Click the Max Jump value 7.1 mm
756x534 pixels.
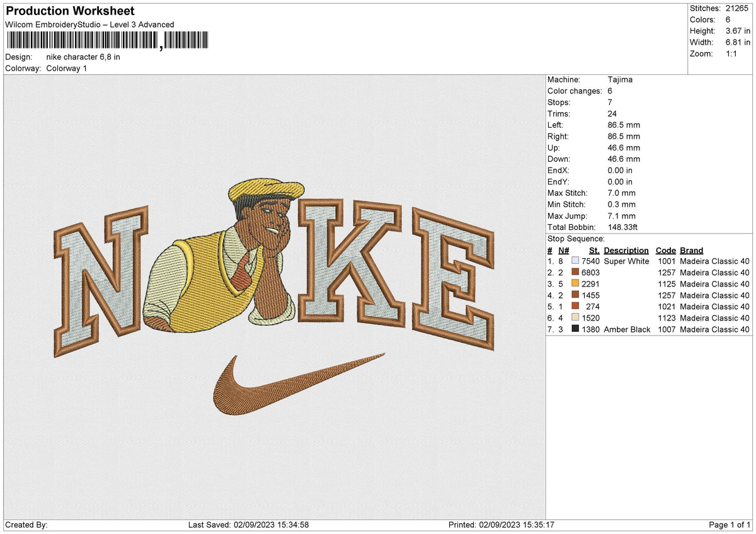(x=622, y=215)
